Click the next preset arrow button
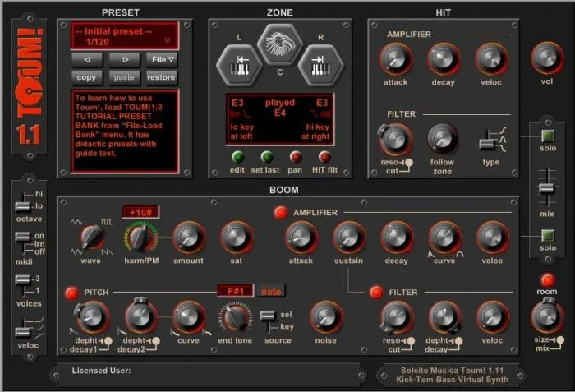The height and width of the screenshot is (392, 575). (x=125, y=59)
